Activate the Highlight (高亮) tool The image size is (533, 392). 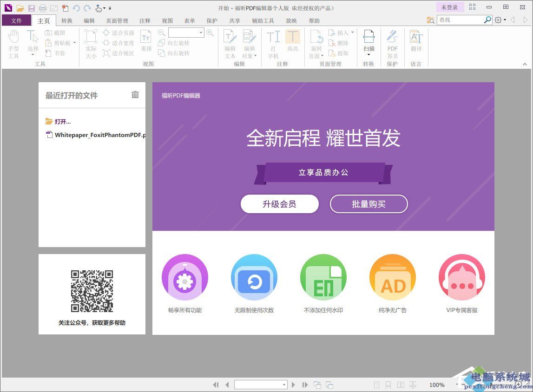pyautogui.click(x=292, y=41)
